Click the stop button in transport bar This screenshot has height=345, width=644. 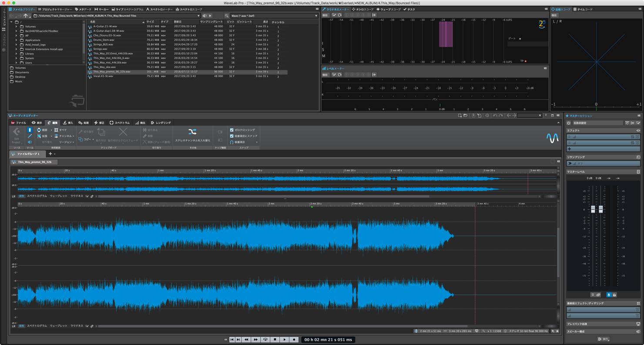point(275,340)
